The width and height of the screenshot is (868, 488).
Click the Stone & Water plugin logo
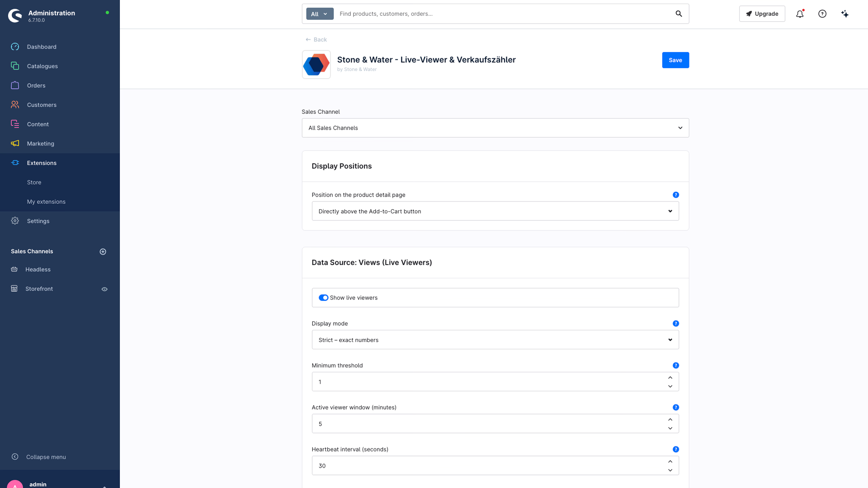pyautogui.click(x=316, y=65)
